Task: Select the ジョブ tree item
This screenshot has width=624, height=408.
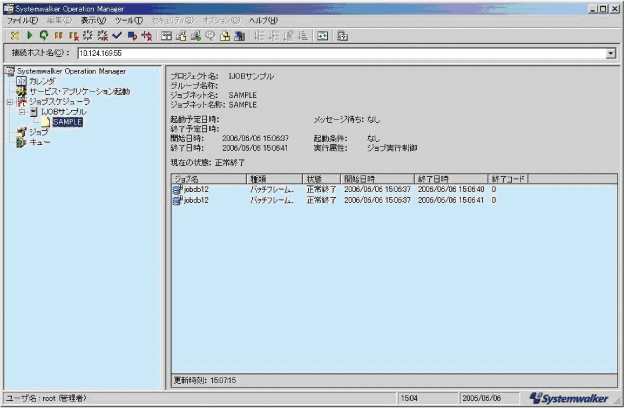Action: point(38,132)
